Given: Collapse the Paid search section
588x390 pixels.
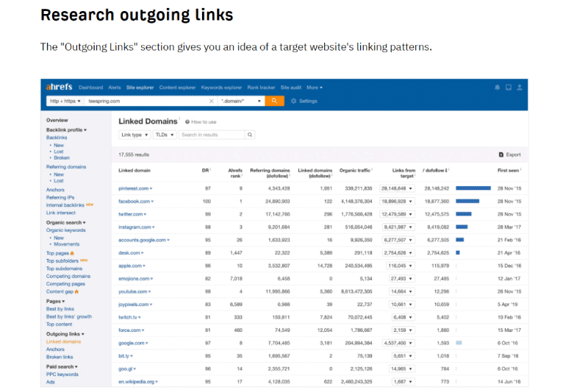Looking at the screenshot, I should (x=62, y=366).
